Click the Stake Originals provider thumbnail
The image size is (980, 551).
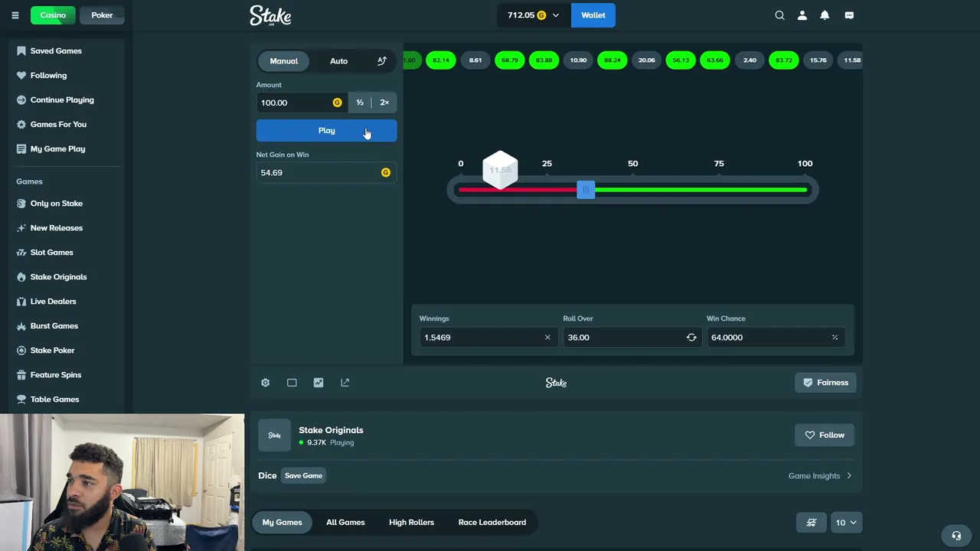point(274,435)
